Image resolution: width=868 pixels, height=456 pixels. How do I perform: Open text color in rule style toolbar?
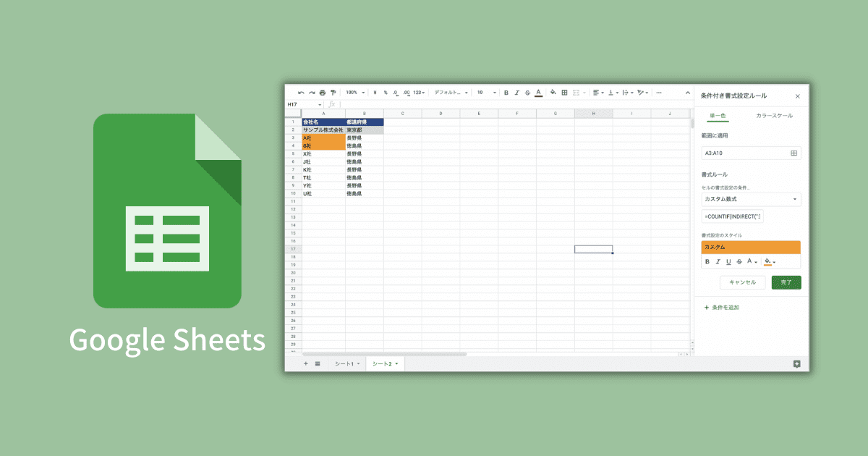pos(751,261)
